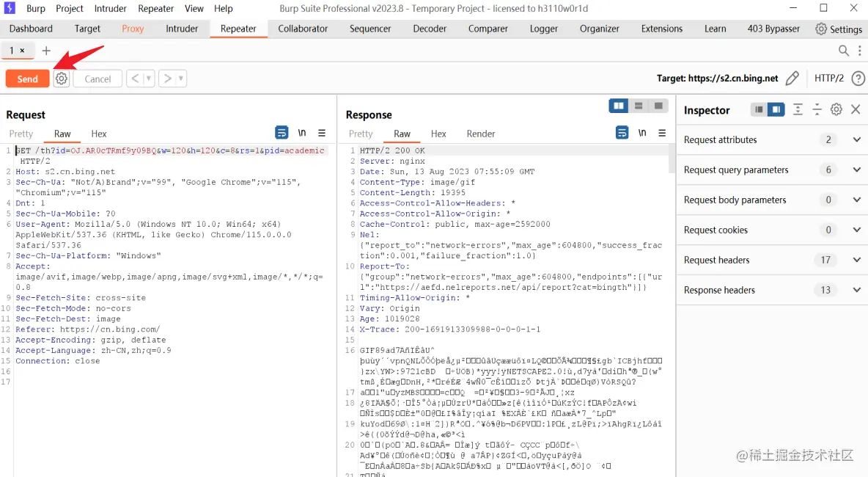Screen dimensions: 868x477
Task: Open Repeater send settings gear
Action: pyautogui.click(x=62, y=79)
